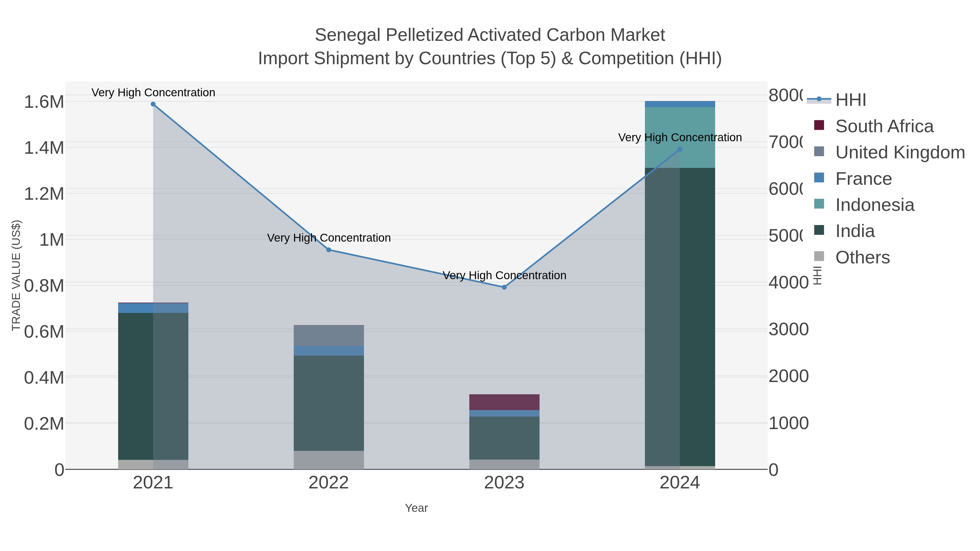Click the Others bar segment for 2023

click(504, 465)
